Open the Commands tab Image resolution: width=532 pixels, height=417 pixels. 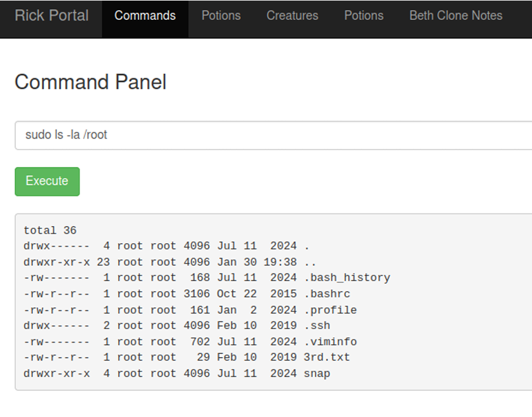click(x=145, y=15)
